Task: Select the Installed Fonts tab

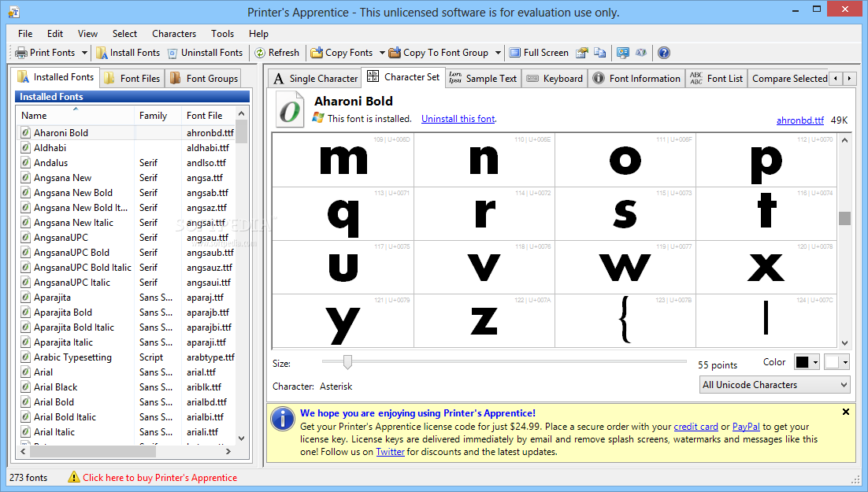Action: pos(55,77)
